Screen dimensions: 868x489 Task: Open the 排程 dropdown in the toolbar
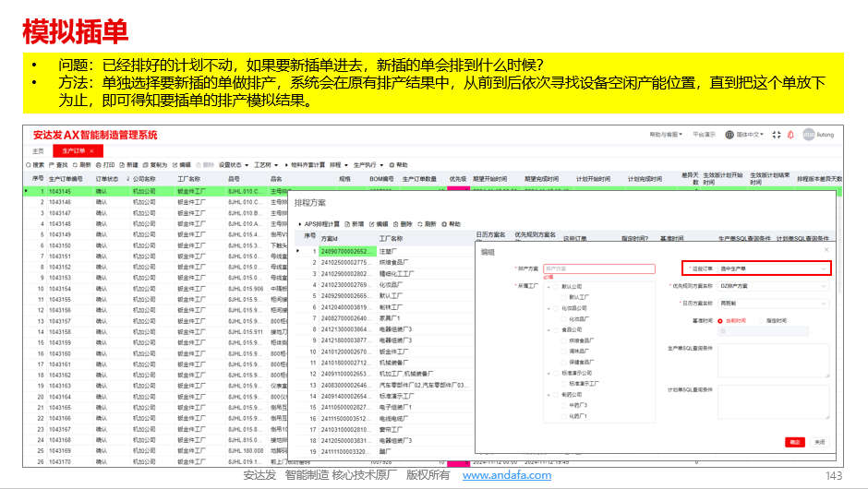point(339,165)
